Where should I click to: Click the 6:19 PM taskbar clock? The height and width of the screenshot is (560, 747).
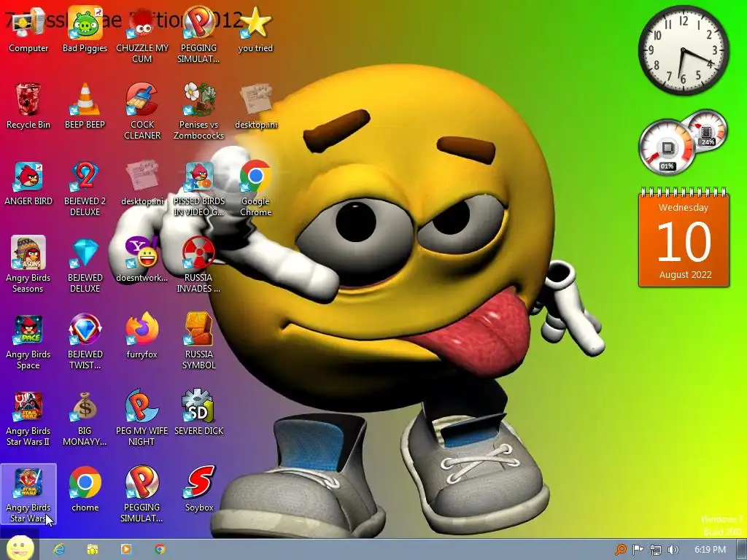click(710, 550)
